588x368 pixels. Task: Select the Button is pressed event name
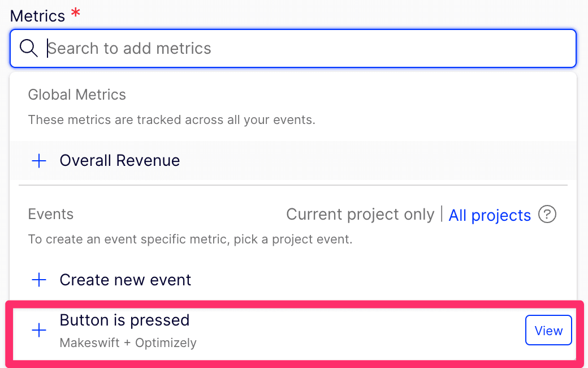point(124,320)
